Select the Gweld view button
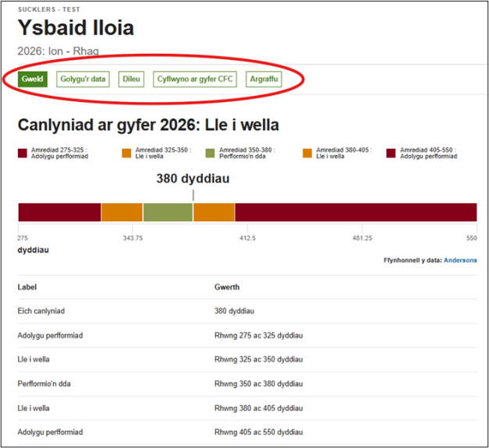 point(31,79)
